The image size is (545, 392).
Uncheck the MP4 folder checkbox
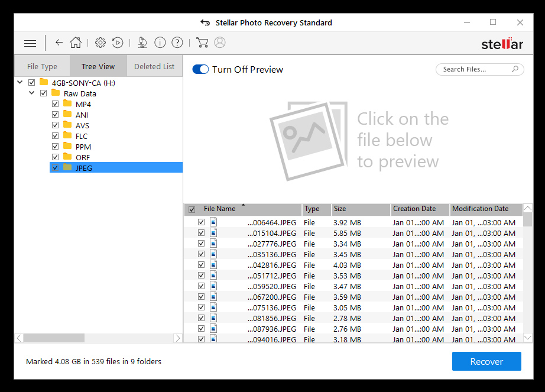tap(56, 104)
